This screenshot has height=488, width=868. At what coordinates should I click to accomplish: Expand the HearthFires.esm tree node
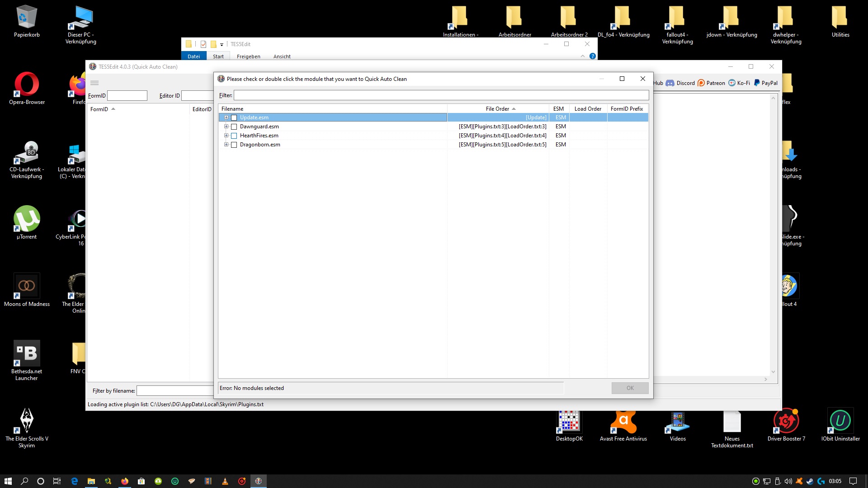[226, 136]
